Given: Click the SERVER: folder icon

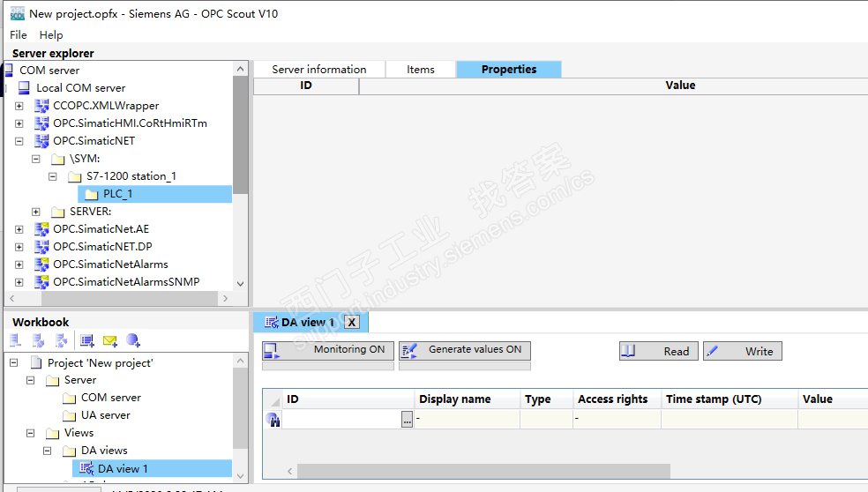Looking at the screenshot, I should [57, 212].
